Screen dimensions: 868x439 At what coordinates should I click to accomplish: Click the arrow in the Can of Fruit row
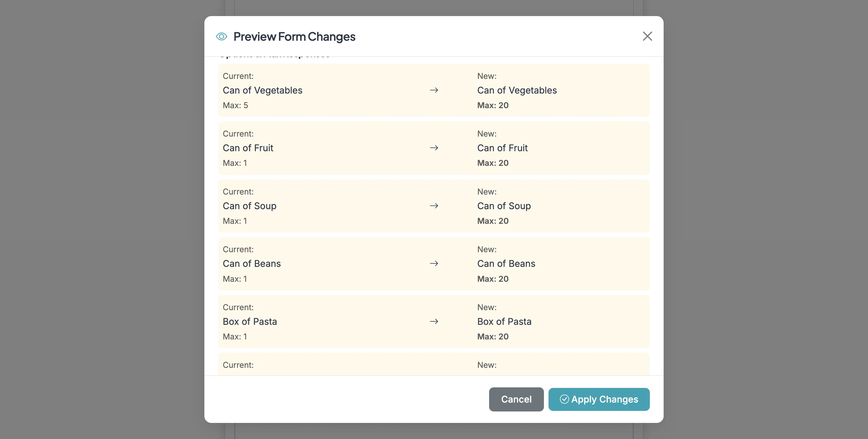[x=434, y=147]
